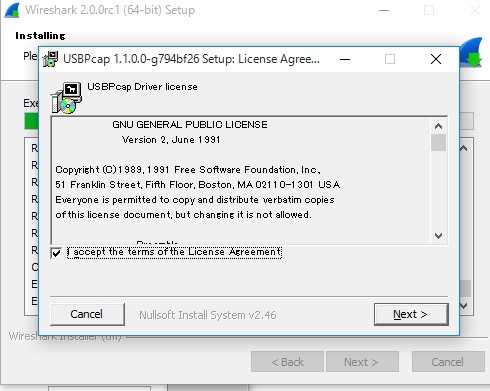Click the Wireshark fin title icon
490x391 pixels.
pos(12,10)
